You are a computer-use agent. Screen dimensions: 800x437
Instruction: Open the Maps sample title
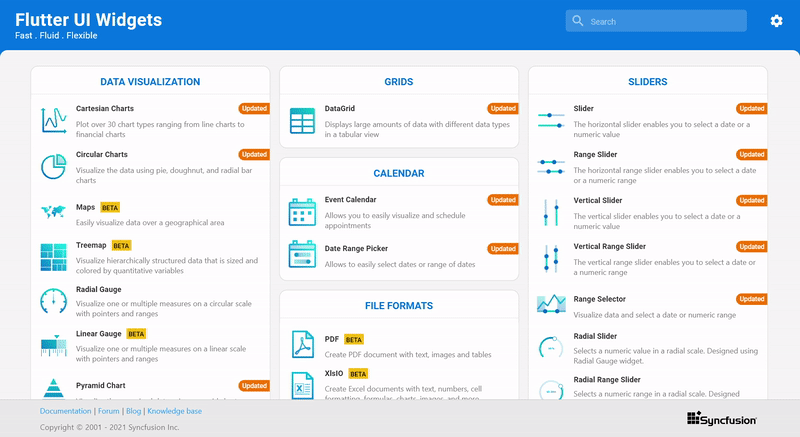[x=85, y=207]
